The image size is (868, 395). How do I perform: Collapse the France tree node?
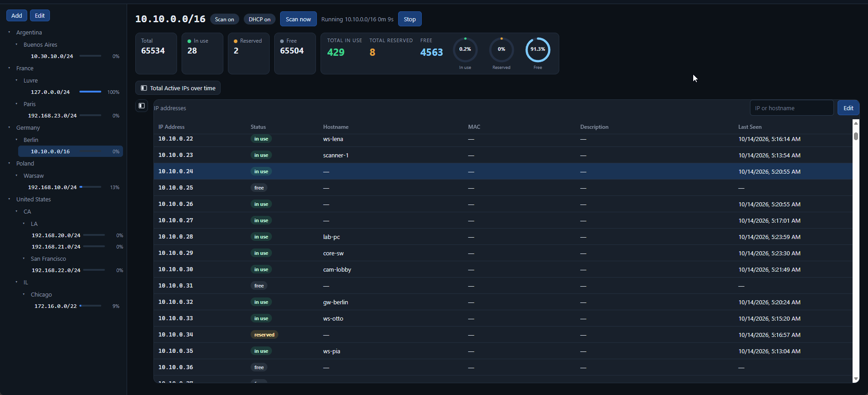(x=9, y=68)
